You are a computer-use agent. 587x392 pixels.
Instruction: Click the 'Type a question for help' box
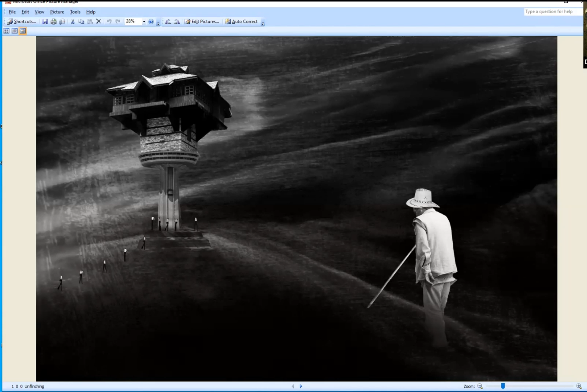[553, 12]
